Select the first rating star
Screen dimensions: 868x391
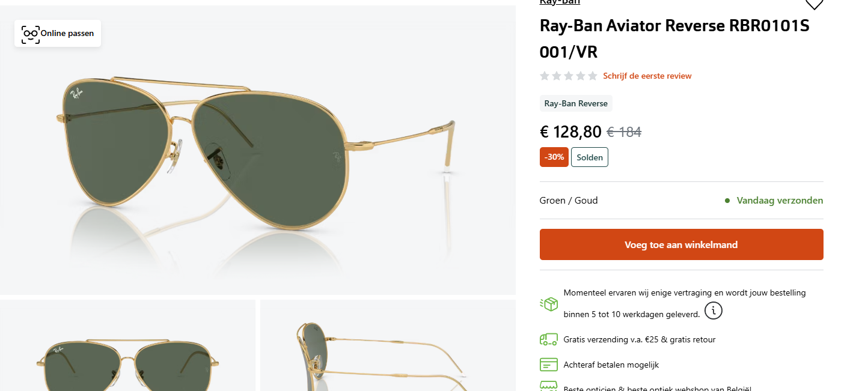545,76
